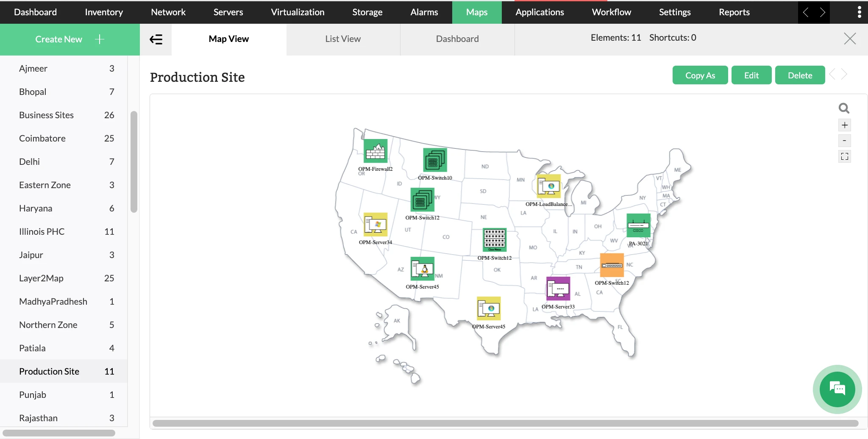Image resolution: width=868 pixels, height=439 pixels.
Task: Select the yellow OPM-Server45 icon
Action: [489, 308]
